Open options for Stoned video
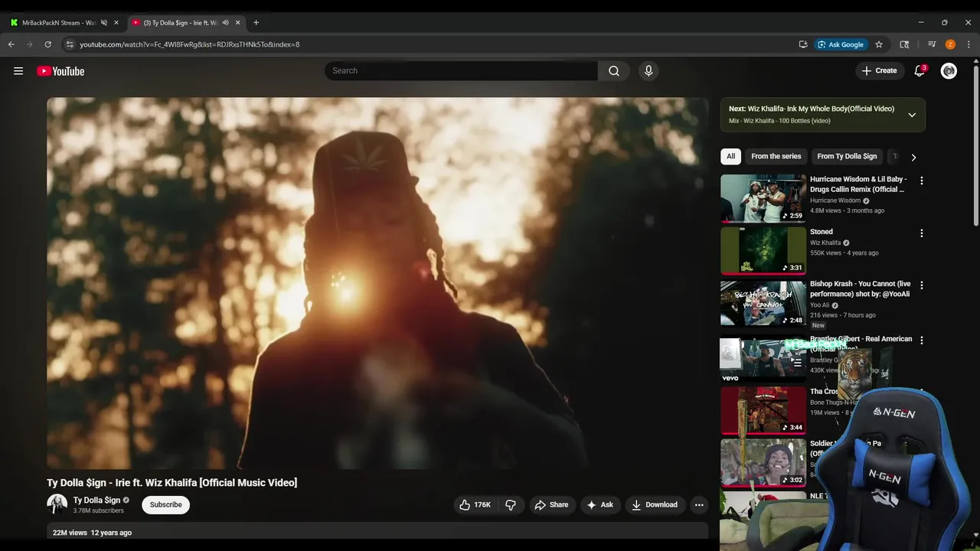980x551 pixels. [922, 233]
